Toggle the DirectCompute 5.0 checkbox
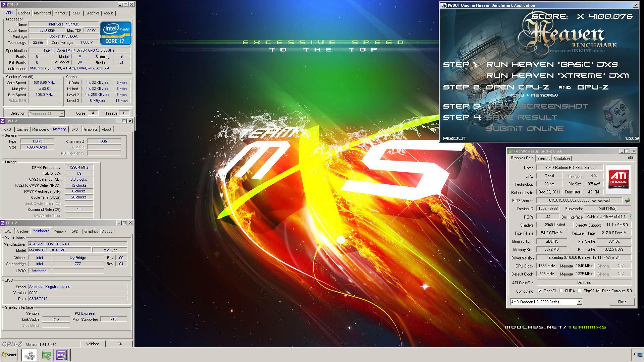The image size is (644, 362). coord(598,291)
